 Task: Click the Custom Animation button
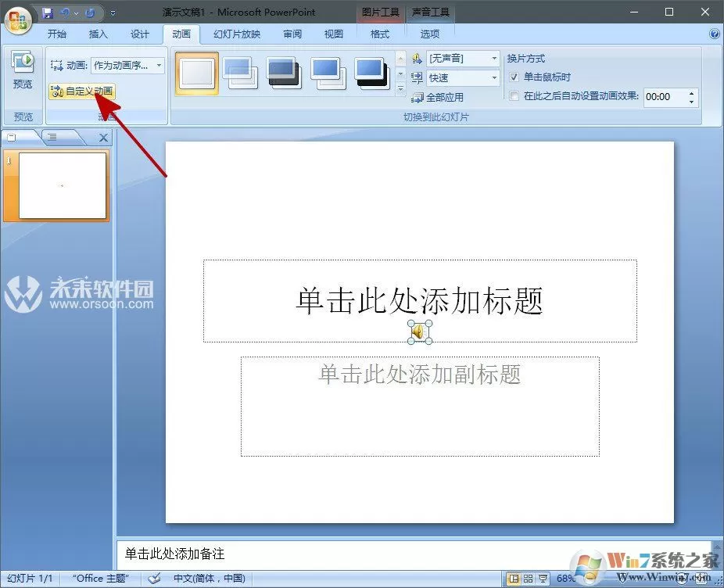tap(82, 91)
